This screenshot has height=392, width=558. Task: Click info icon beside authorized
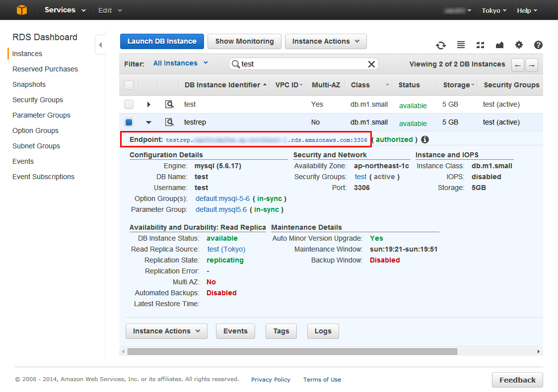pos(425,139)
